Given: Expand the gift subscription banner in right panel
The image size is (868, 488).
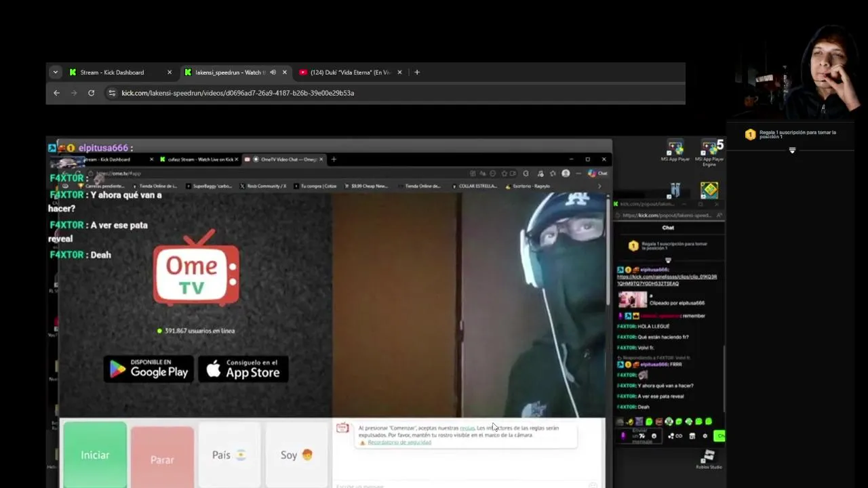Looking at the screenshot, I should click(x=792, y=150).
